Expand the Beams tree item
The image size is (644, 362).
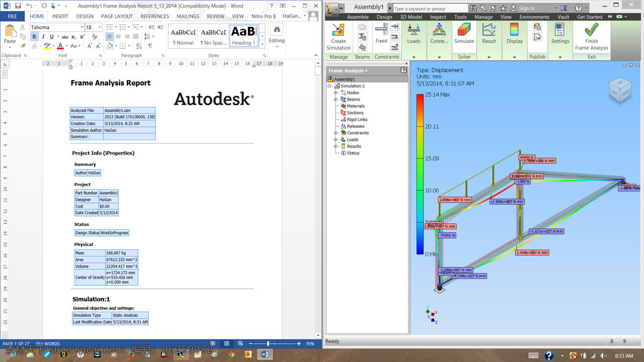coord(335,99)
